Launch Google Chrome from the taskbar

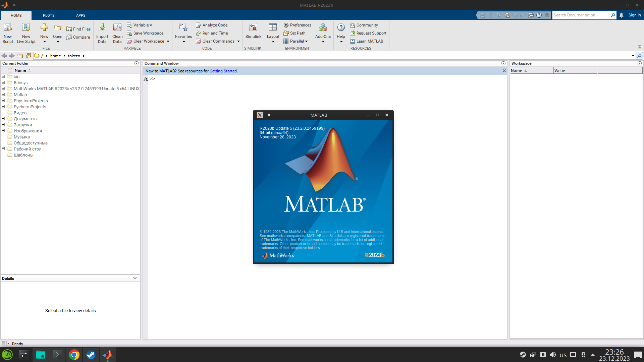(74, 354)
